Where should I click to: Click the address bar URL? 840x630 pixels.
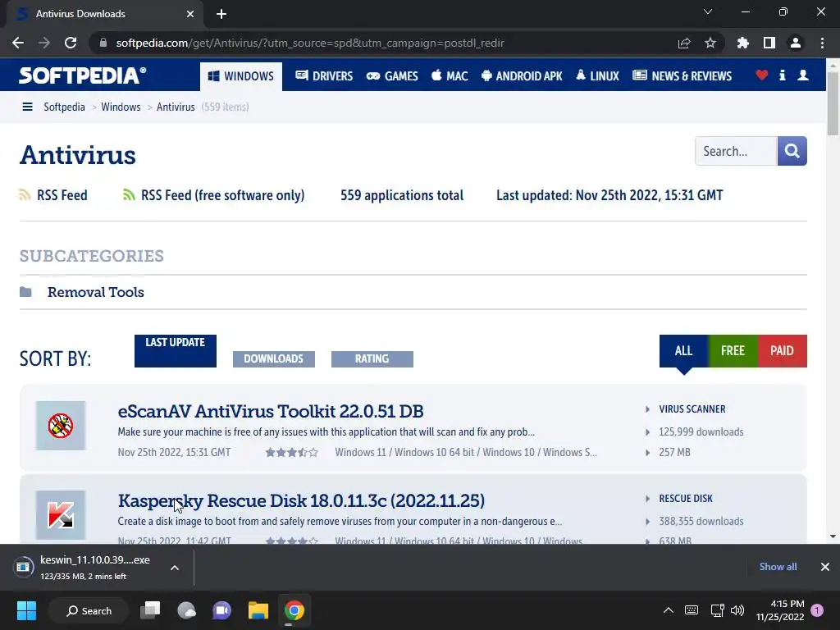point(309,43)
